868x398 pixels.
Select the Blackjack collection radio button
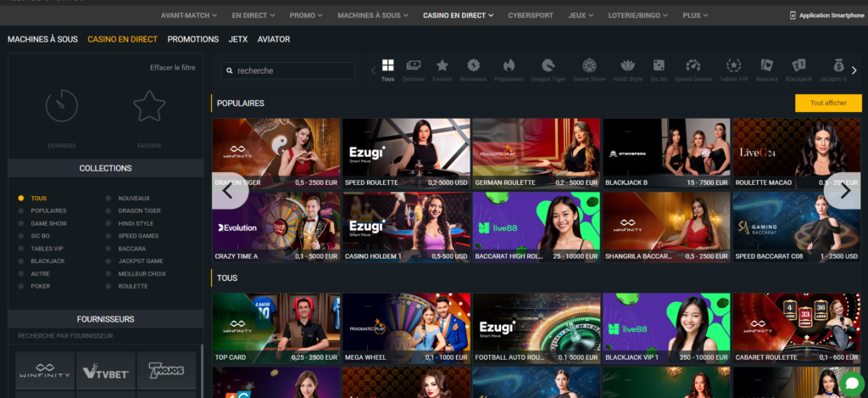pos(21,261)
